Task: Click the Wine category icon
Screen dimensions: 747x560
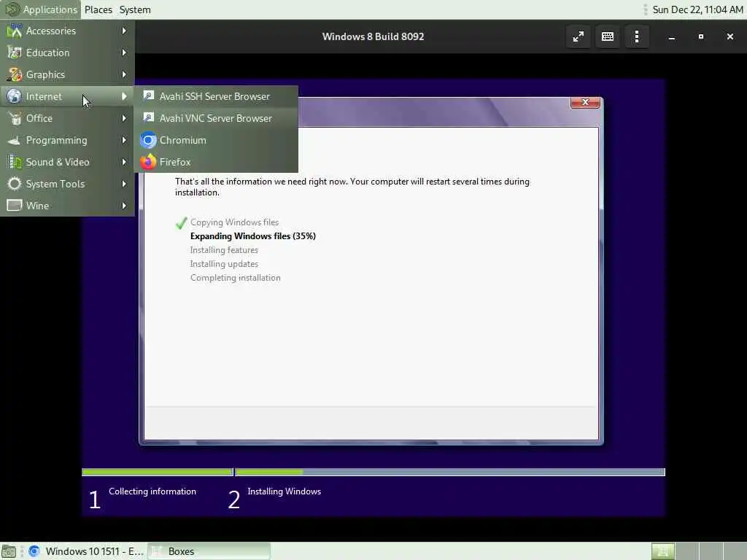Action: [x=15, y=206]
